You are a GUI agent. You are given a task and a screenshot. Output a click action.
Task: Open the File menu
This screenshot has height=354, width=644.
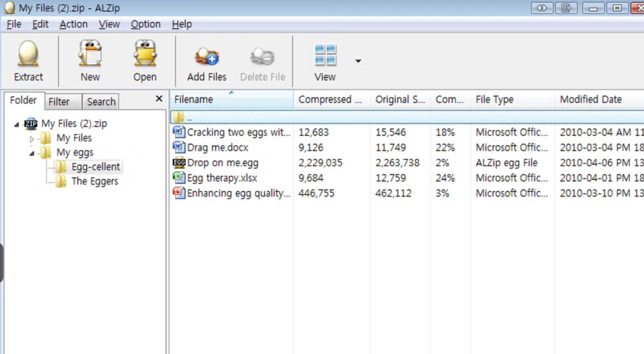14,24
